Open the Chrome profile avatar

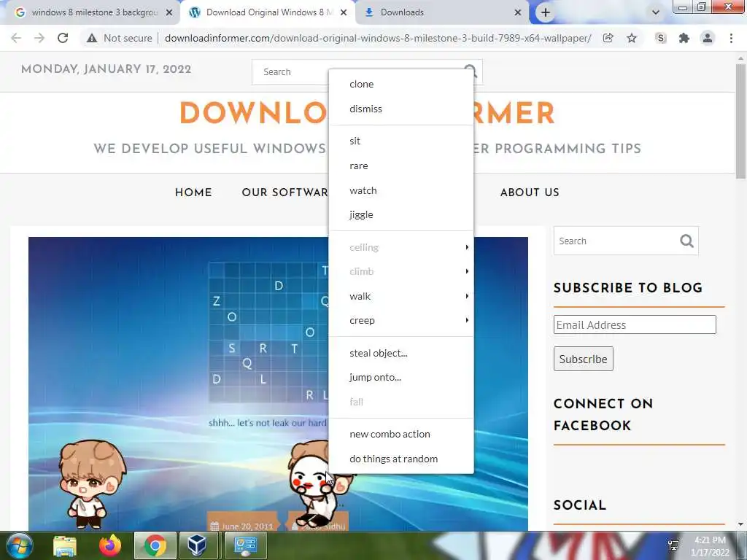click(x=708, y=38)
